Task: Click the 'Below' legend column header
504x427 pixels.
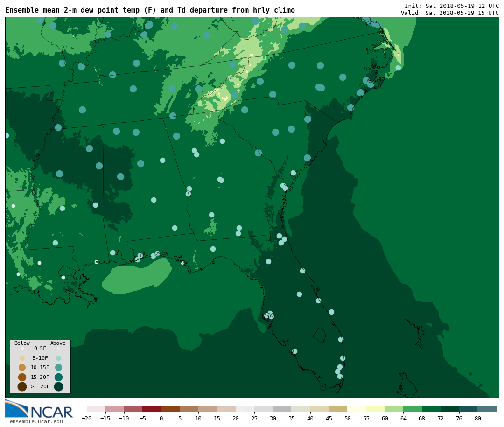Action: [22, 343]
